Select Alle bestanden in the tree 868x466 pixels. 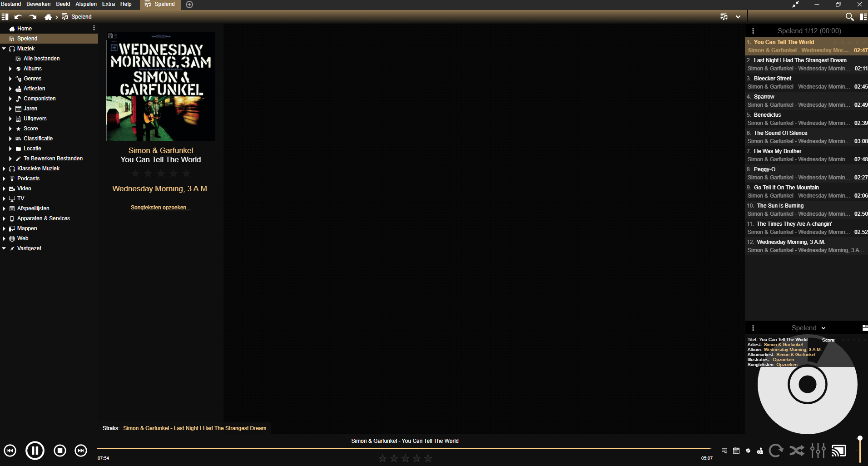click(49, 59)
